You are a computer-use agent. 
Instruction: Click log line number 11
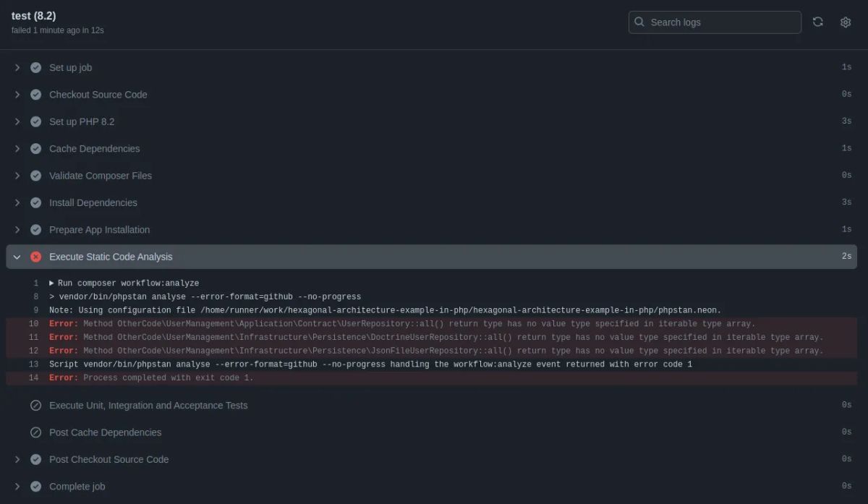(x=34, y=337)
